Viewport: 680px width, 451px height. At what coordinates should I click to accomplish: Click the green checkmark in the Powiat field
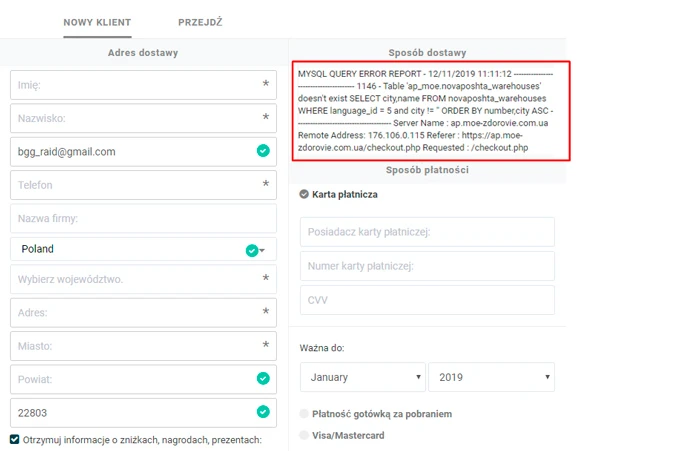pyautogui.click(x=262, y=379)
